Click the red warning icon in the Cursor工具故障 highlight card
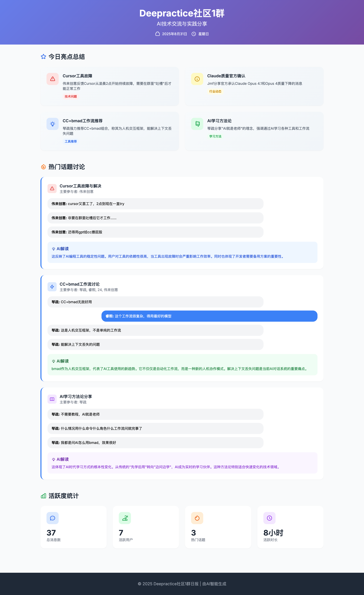The height and width of the screenshot is (595, 364). coord(53,79)
